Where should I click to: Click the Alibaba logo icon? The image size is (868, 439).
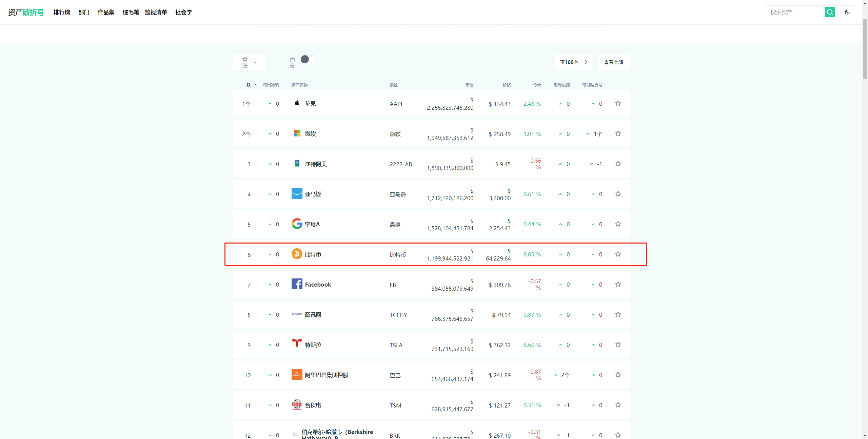[x=297, y=375]
